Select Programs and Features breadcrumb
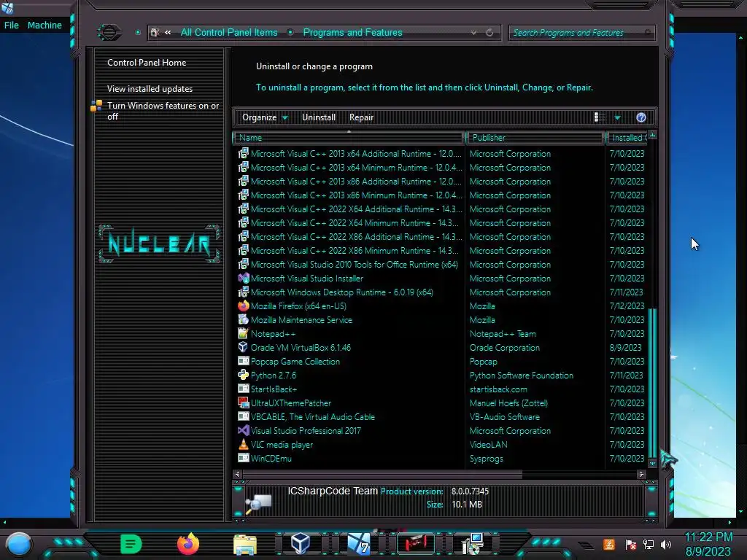This screenshot has height=560, width=747. point(352,32)
